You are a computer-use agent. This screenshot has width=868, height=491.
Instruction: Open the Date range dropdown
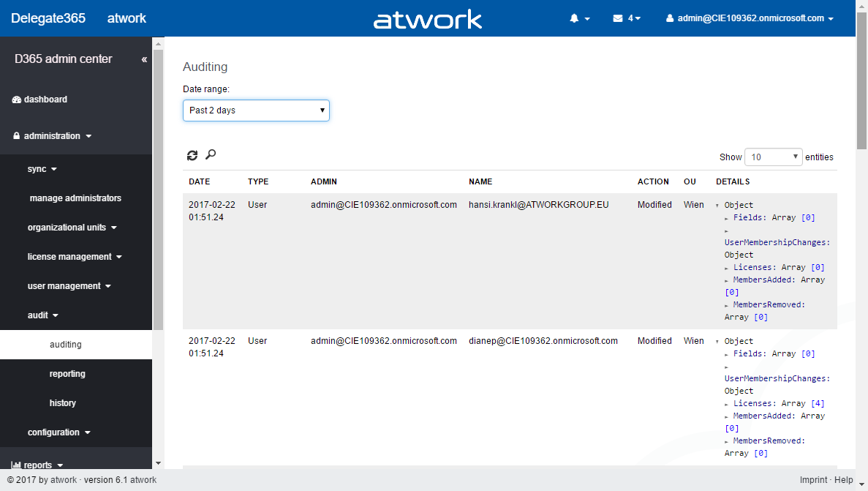click(256, 110)
